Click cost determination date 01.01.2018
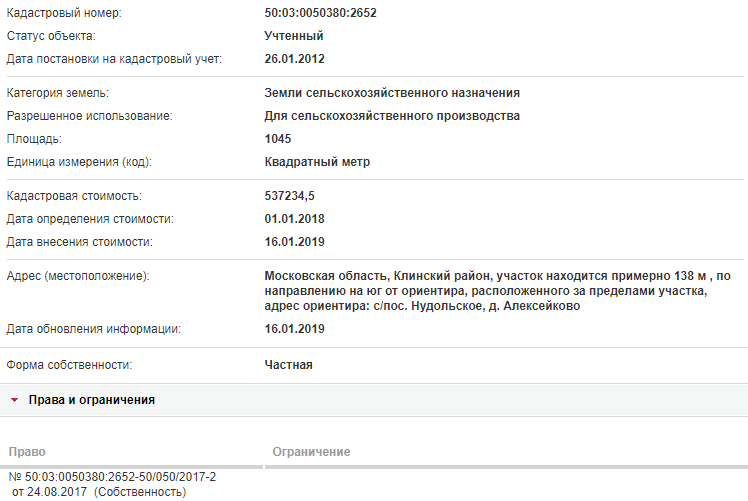Screen dimensions: 748x501 294,219
